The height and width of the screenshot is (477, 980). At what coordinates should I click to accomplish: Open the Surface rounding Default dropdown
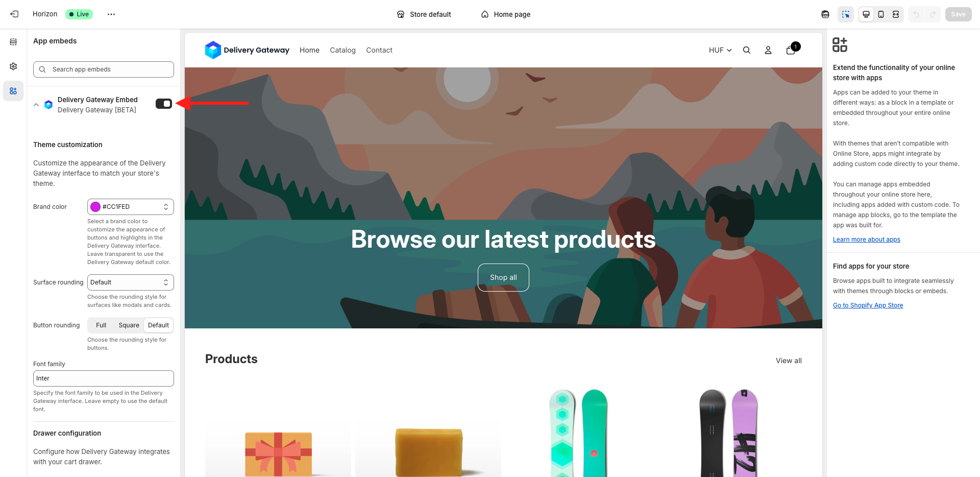point(131,282)
